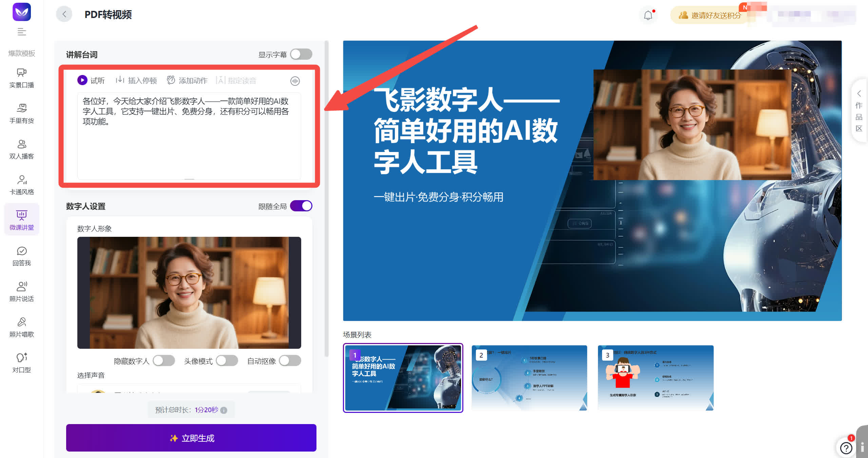Open 手里有货 in the sidebar
The image size is (868, 458).
click(22, 114)
